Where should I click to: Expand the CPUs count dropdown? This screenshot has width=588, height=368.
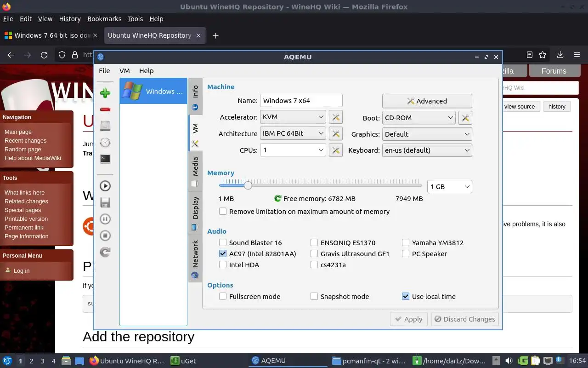293,150
